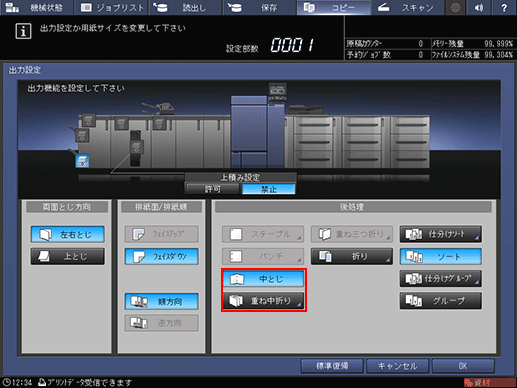Open the 機械状態 machine status tab
This screenshot has width=517, height=388.
point(36,7)
